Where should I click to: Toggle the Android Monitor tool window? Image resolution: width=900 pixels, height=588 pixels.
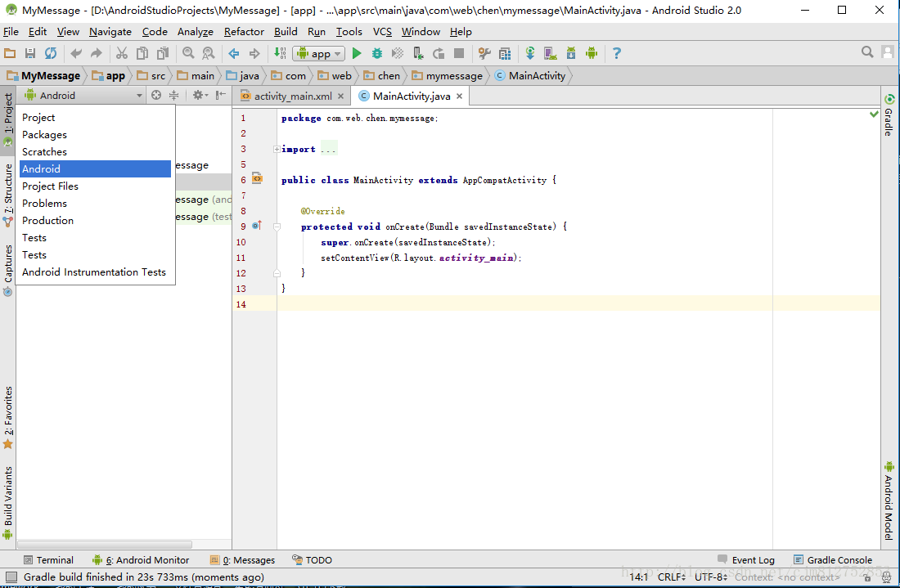point(141,560)
